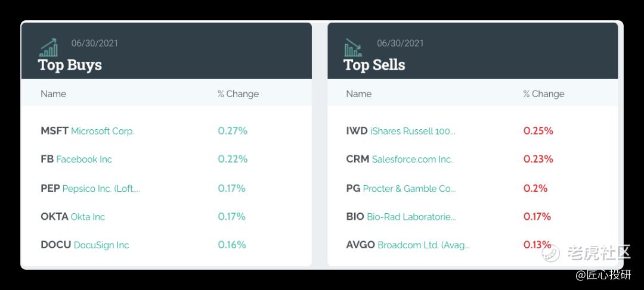Click the DocuSign Inc link
Screen dimensions: 644x290
click(101, 245)
